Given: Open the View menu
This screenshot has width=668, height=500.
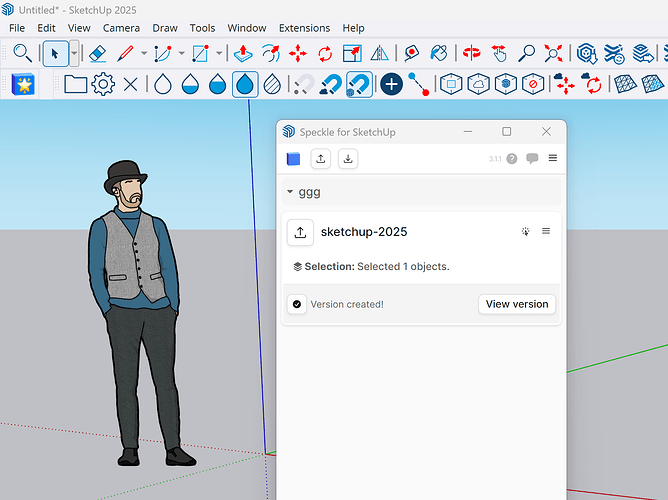Looking at the screenshot, I should point(79,28).
